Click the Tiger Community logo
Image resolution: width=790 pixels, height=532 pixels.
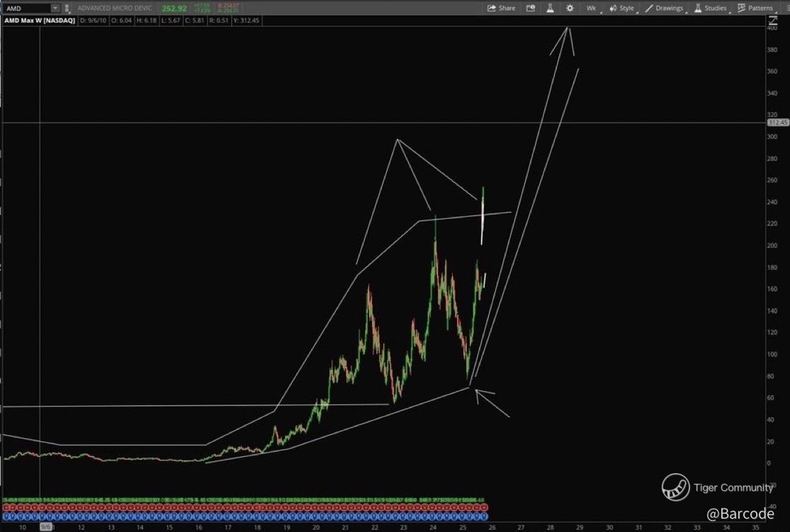click(x=675, y=487)
